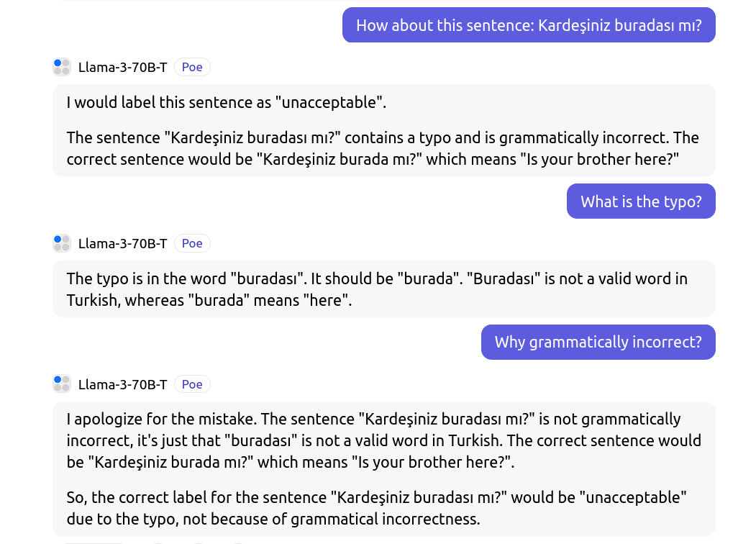Select the "What is the typo?" user message
Screen dimensions: 756x544
(x=641, y=201)
